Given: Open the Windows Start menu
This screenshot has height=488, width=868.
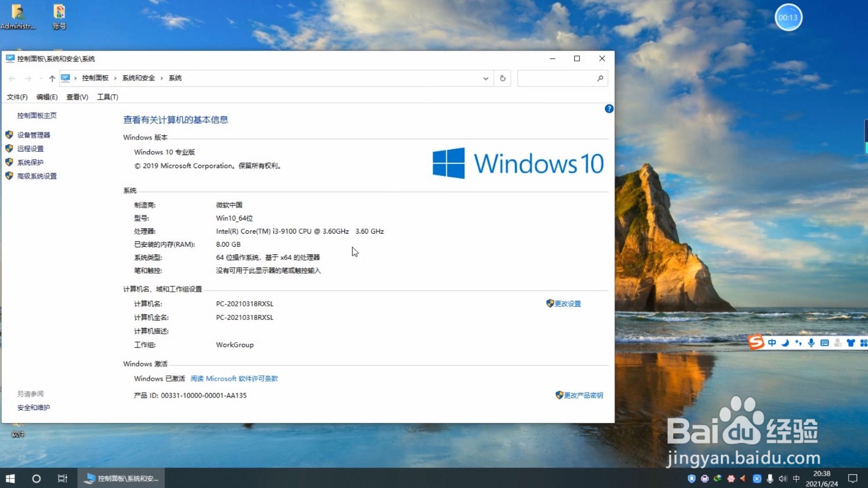Looking at the screenshot, I should (10, 478).
